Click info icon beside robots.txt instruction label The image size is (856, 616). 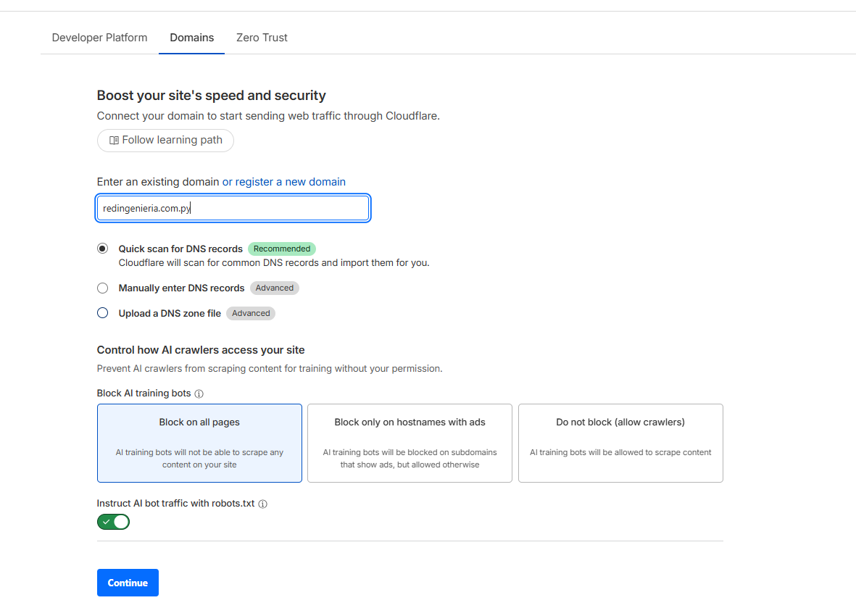(x=263, y=504)
